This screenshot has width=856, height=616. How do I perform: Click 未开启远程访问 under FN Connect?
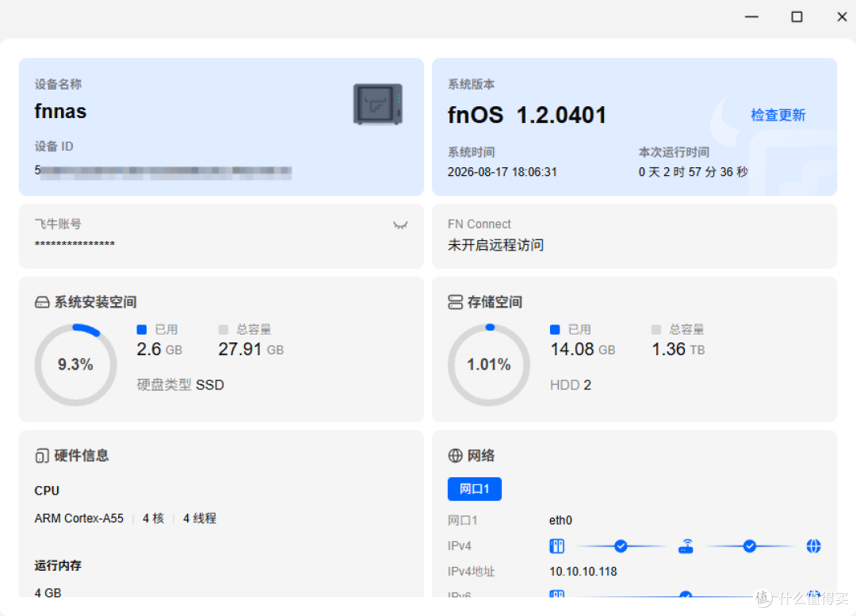495,245
